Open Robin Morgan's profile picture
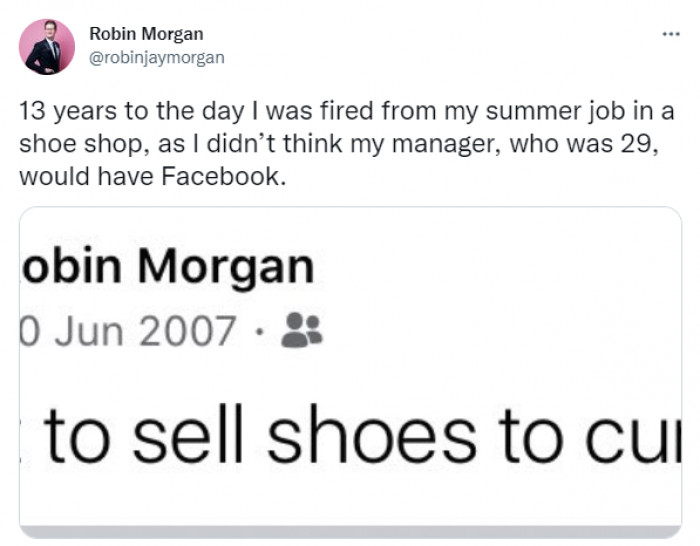Screen dimensions: 700x546 tap(47, 47)
